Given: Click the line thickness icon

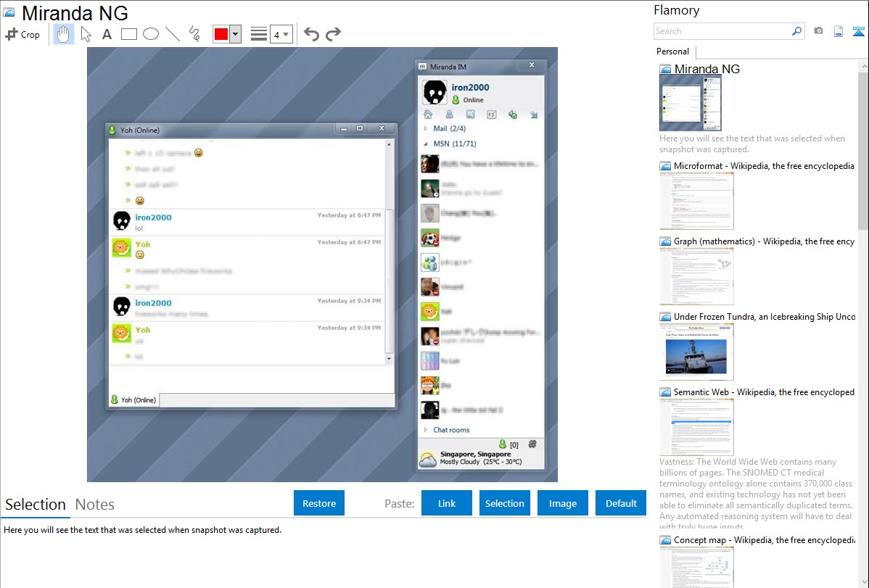Looking at the screenshot, I should click(259, 34).
